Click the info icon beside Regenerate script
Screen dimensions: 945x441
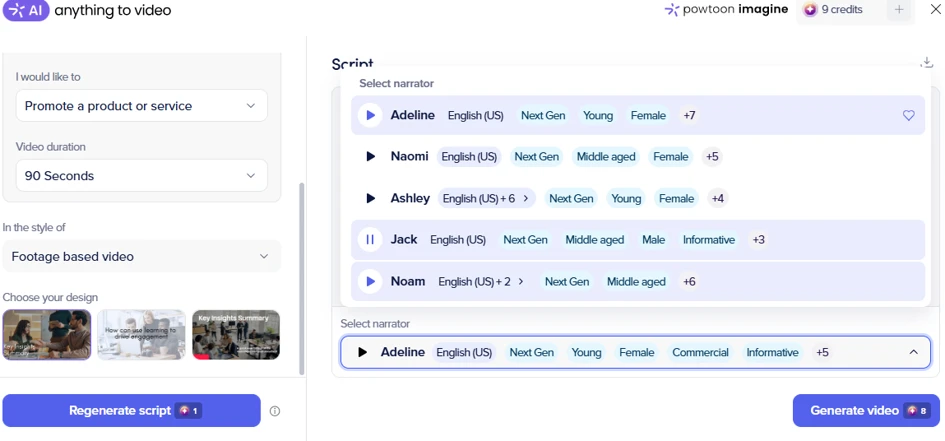pos(275,411)
